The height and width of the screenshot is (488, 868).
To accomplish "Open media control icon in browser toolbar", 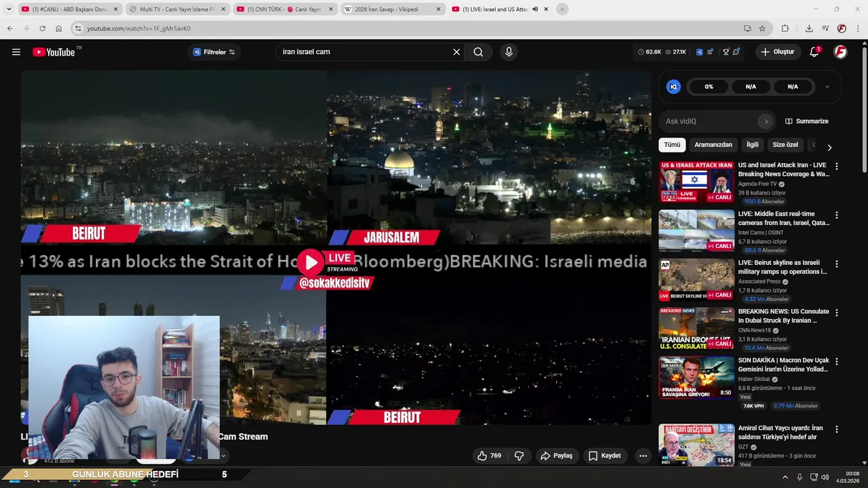I will coord(825,28).
